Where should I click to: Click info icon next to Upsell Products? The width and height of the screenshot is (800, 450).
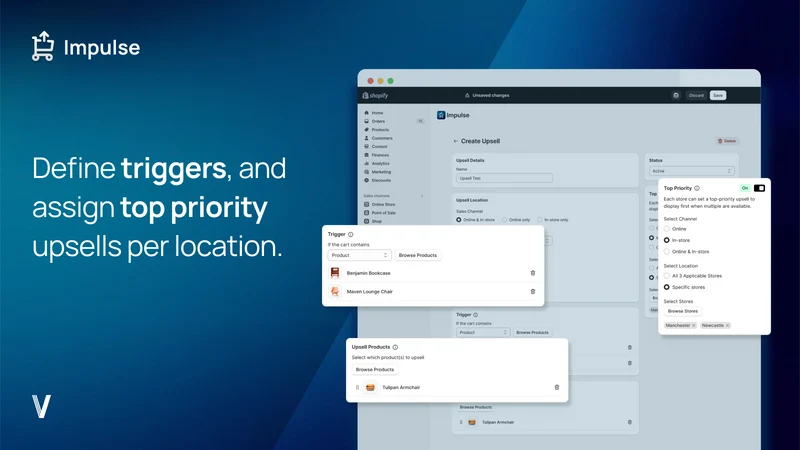(395, 347)
